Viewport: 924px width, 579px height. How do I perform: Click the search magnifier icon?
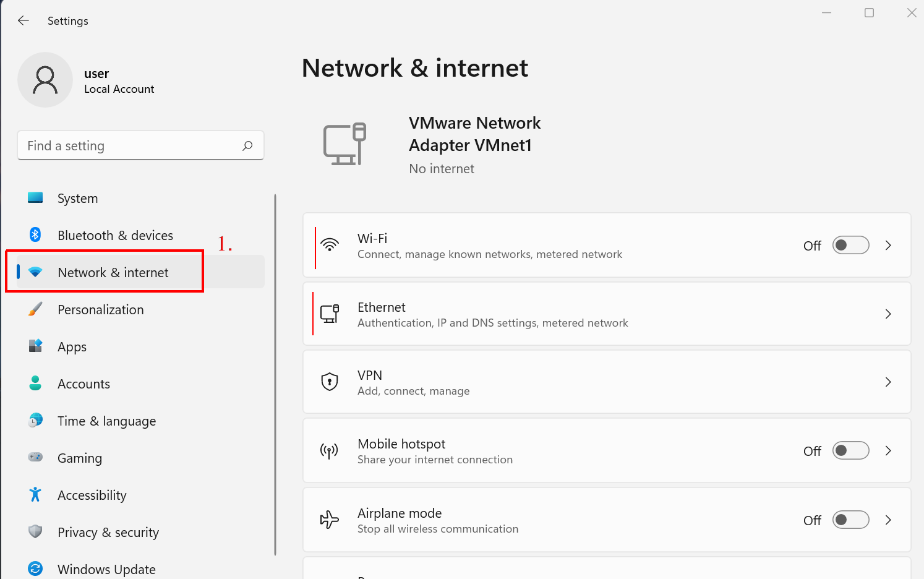[247, 146]
